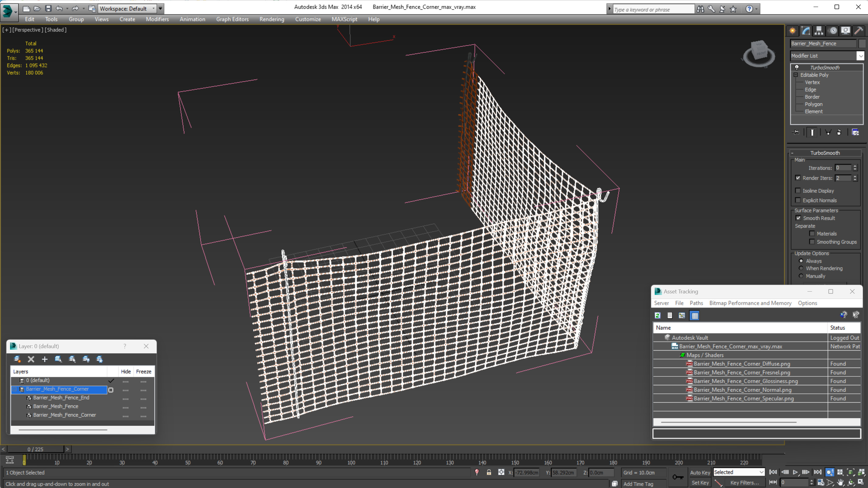Click Delete Layer X icon in Layer dialog
The width and height of the screenshot is (868, 488).
31,359
